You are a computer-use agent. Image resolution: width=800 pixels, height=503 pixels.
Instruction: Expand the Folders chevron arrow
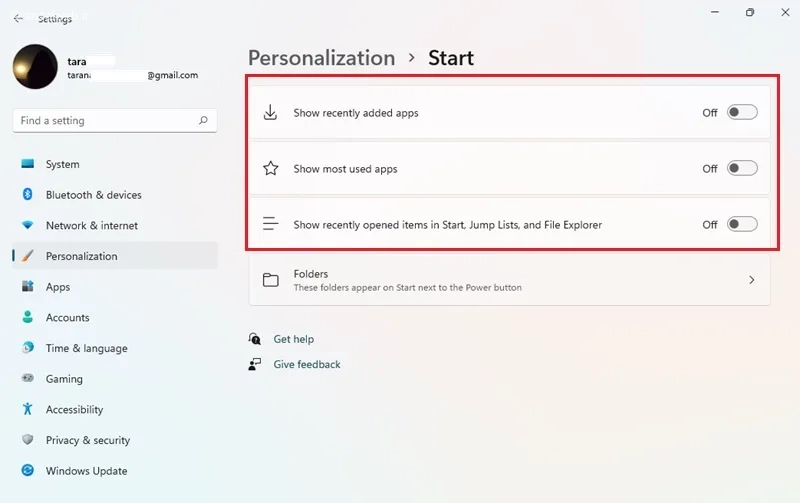752,280
